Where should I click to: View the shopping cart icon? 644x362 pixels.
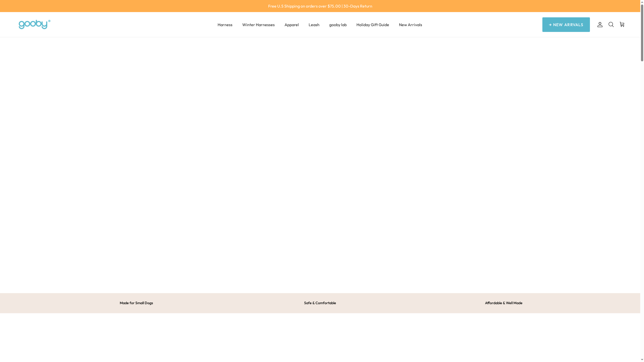[x=622, y=24]
